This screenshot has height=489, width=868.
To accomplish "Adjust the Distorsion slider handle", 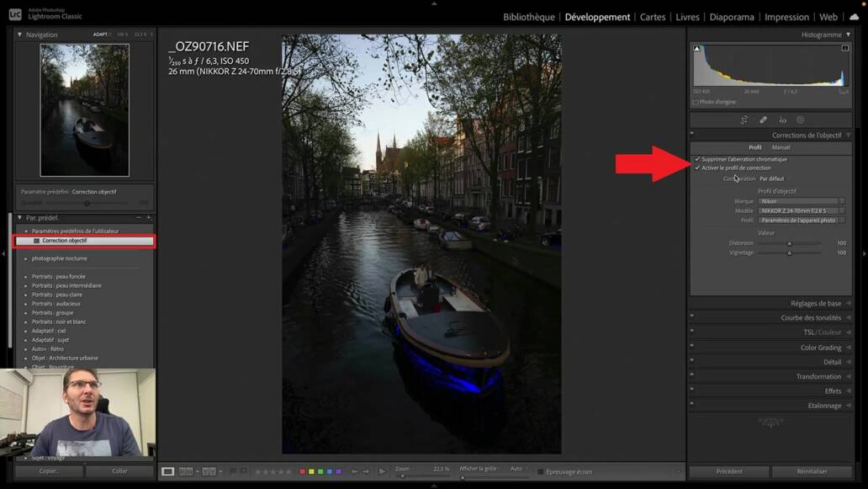I will pyautogui.click(x=790, y=244).
